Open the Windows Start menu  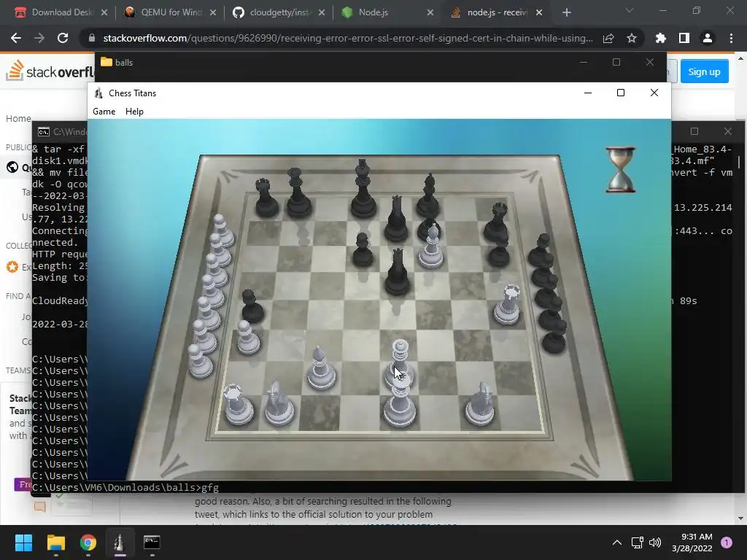point(23,542)
